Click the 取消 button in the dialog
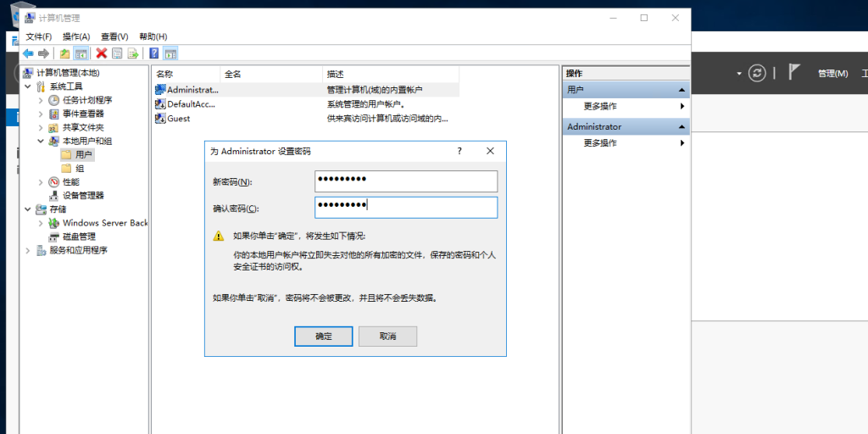The image size is (868, 434). pyautogui.click(x=387, y=337)
